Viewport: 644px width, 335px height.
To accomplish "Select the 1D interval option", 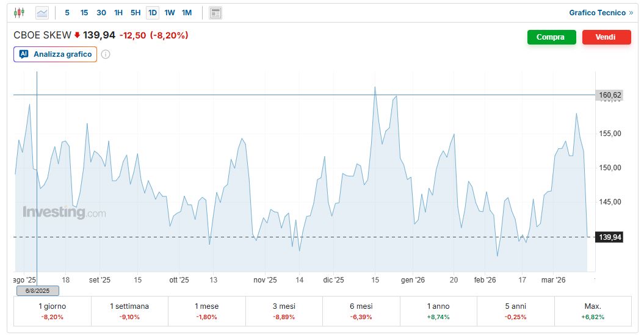I will pos(153,13).
